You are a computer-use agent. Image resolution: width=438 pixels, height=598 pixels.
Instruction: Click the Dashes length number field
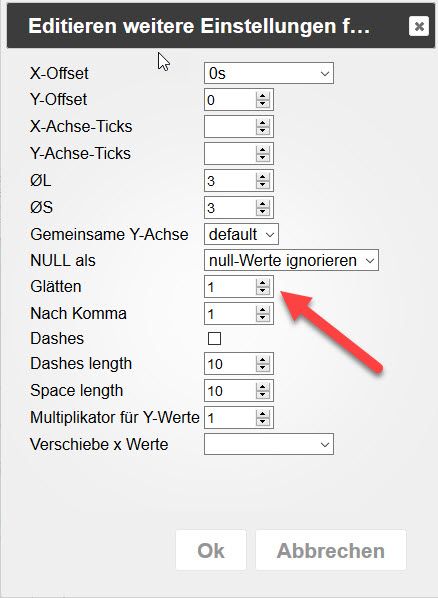230,364
